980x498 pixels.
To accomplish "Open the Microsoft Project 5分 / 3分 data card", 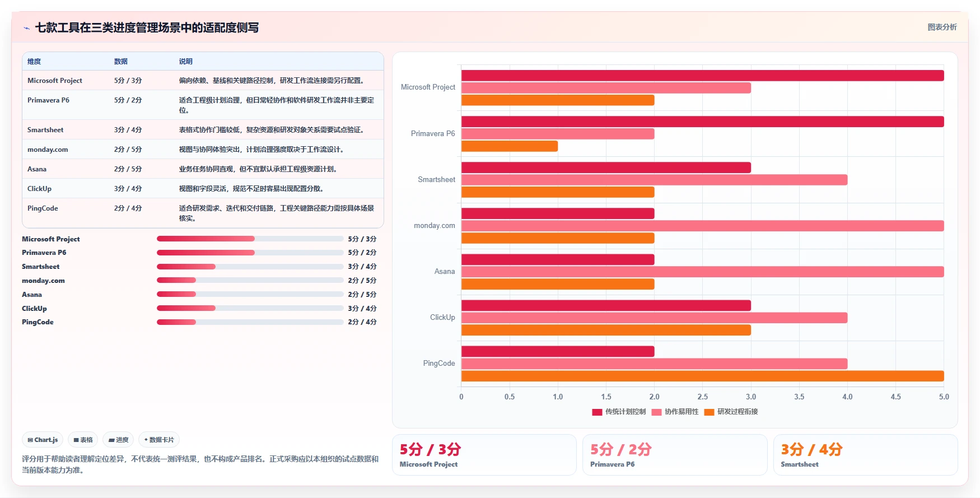I will click(484, 455).
